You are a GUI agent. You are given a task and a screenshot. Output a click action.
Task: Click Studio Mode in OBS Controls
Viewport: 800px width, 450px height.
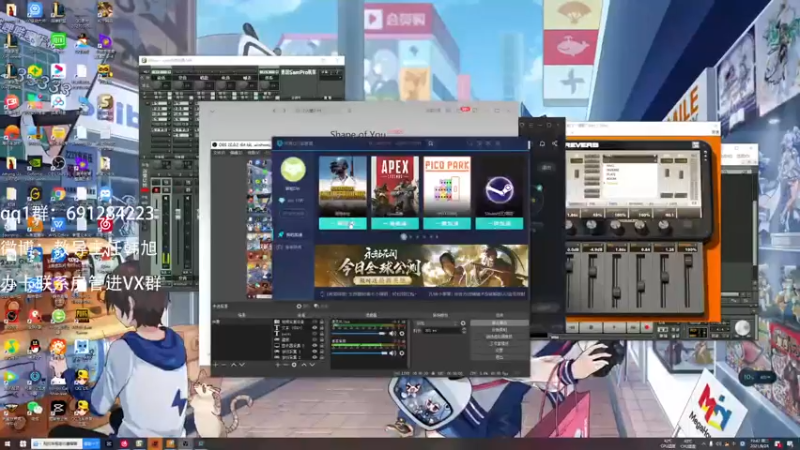pyautogui.click(x=500, y=343)
